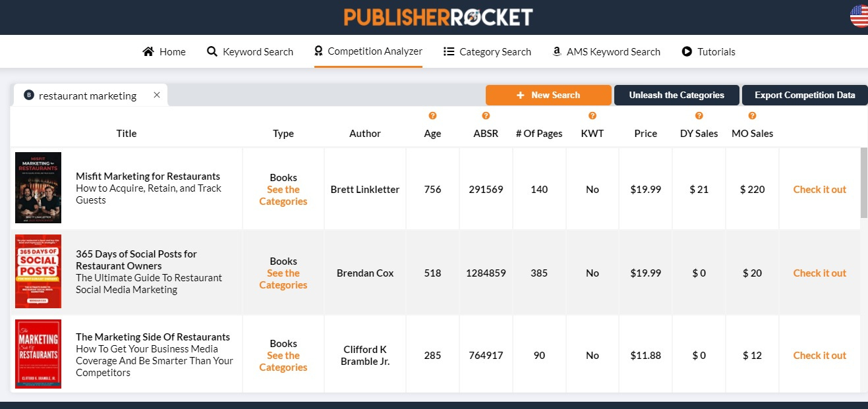Go to Category Search

487,51
